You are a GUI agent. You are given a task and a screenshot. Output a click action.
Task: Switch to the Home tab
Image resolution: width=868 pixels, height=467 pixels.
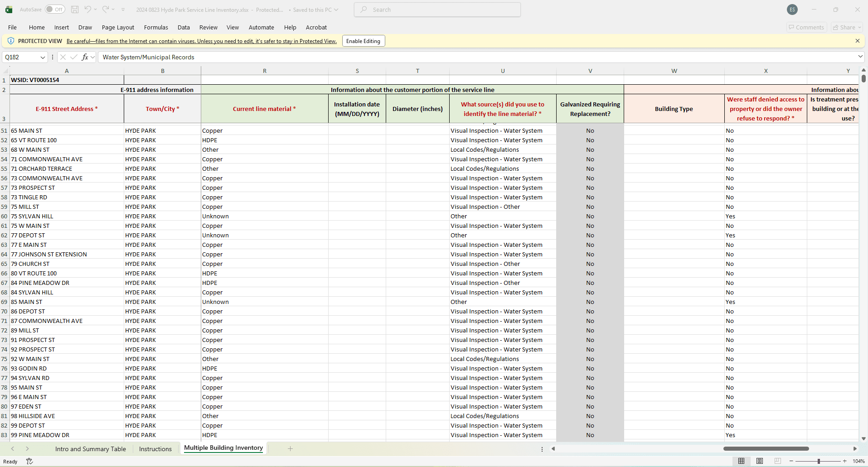pos(37,27)
